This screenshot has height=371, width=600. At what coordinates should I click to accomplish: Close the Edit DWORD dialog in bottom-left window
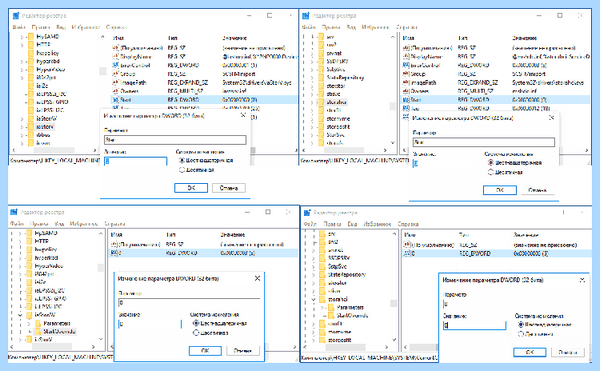(258, 278)
